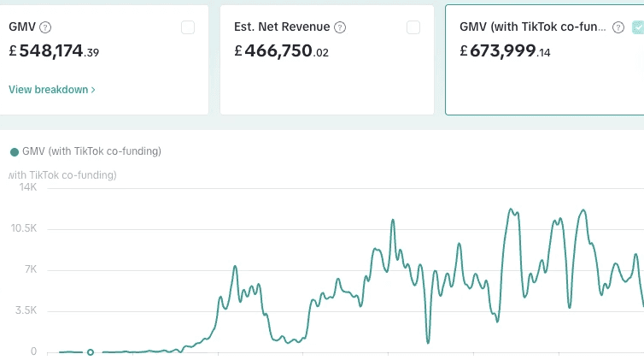Tick the Est. Net Revenue checkbox

[x=413, y=27]
